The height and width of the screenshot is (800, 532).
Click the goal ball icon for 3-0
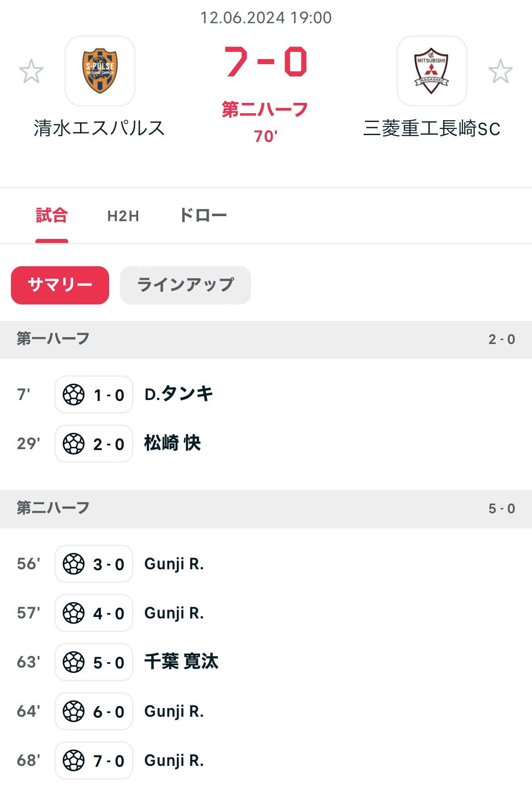[74, 564]
